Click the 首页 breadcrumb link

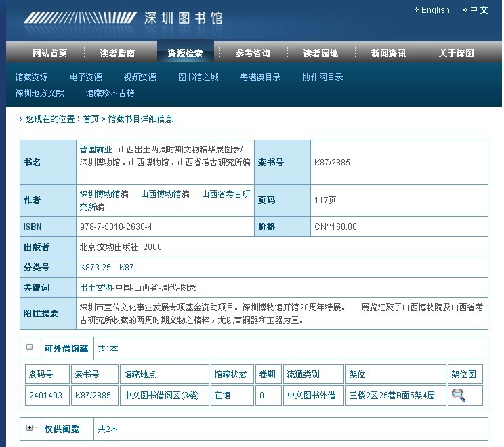pos(91,119)
